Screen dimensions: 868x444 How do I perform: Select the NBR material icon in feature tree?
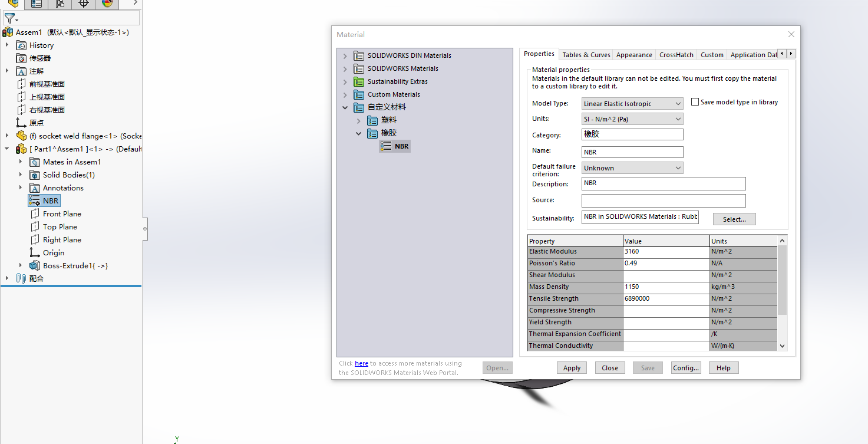(x=34, y=201)
